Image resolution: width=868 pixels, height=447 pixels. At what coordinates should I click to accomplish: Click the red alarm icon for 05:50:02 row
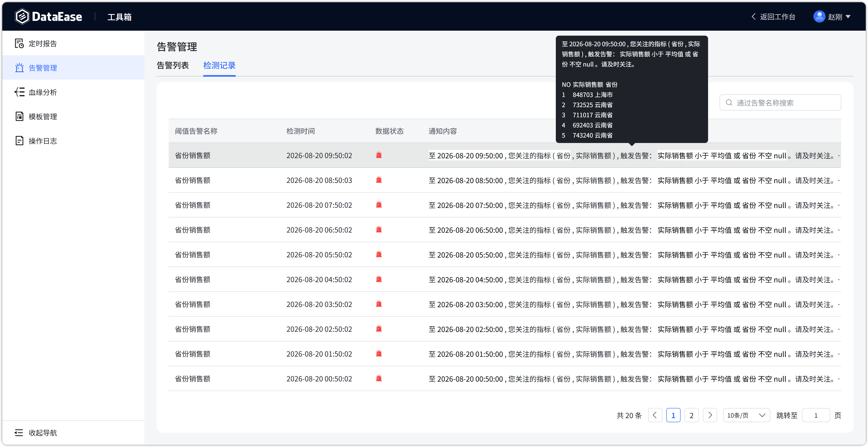point(379,254)
